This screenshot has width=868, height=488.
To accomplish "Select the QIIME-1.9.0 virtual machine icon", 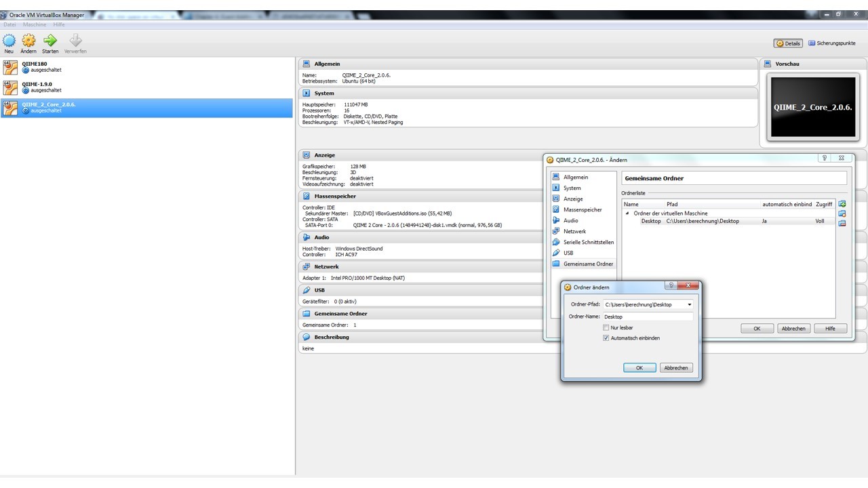I will click(x=10, y=87).
